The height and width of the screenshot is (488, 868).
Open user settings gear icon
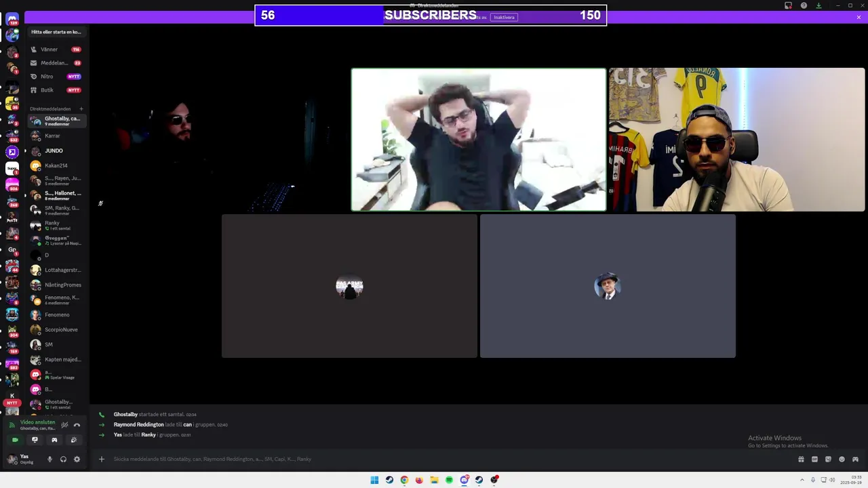(77, 459)
